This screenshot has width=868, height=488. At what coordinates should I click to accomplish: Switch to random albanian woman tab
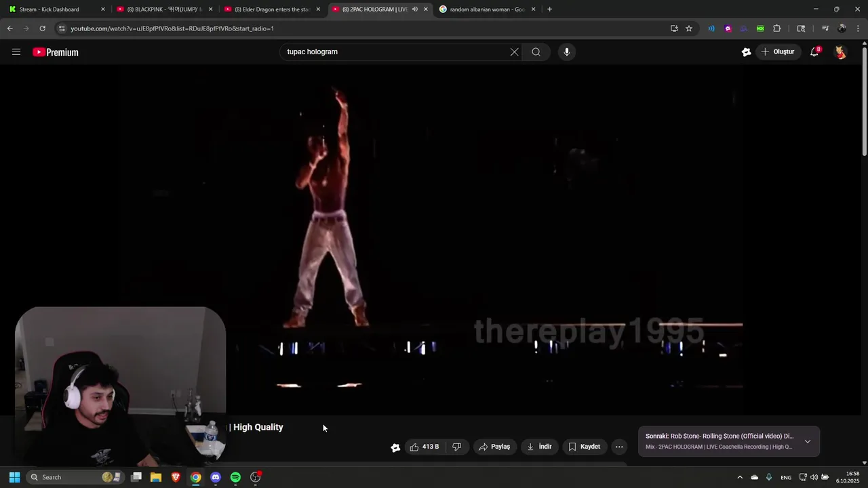coord(487,9)
